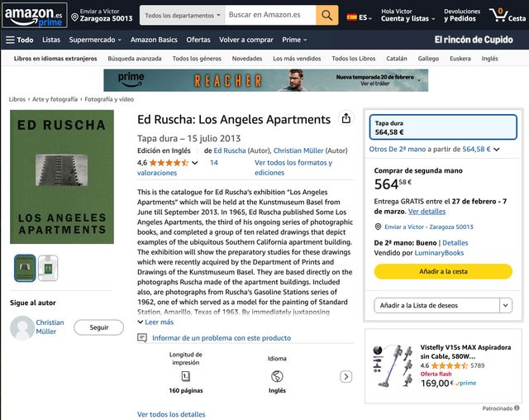Expand the Añadir a la Lista de deseos dropdown
Viewport: 529px width, 420px height.
505,305
